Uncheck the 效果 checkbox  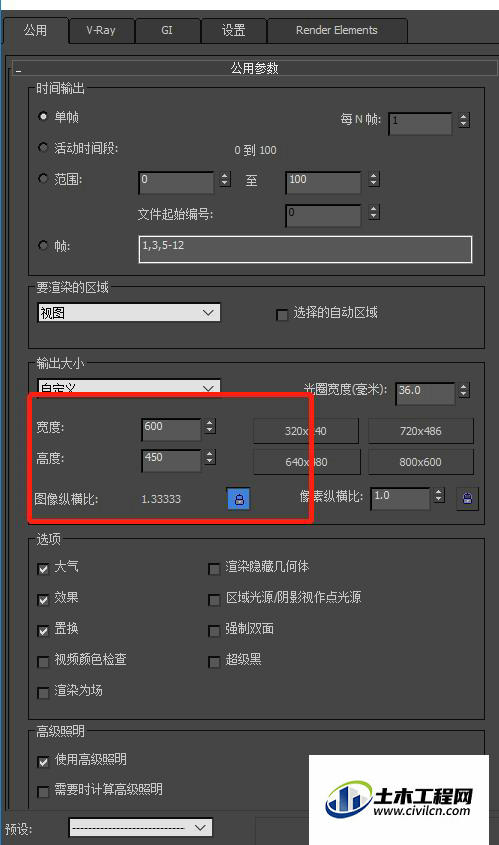(43, 600)
